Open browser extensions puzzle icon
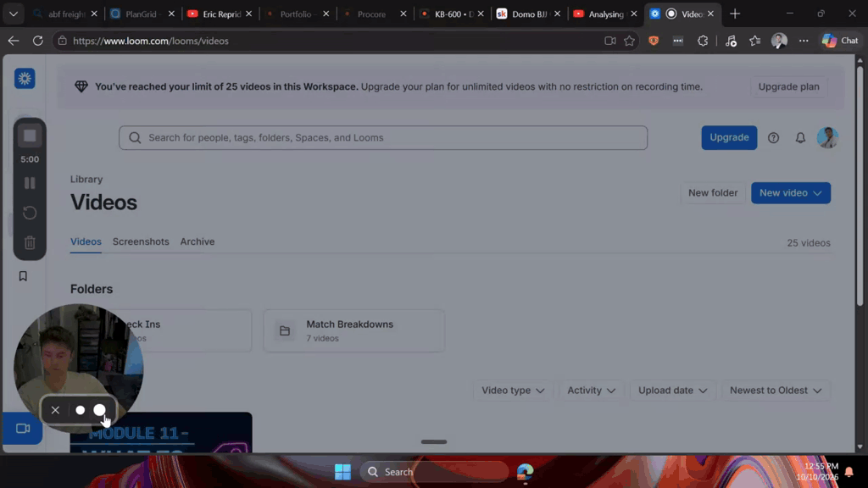This screenshot has height=488, width=868. (703, 41)
